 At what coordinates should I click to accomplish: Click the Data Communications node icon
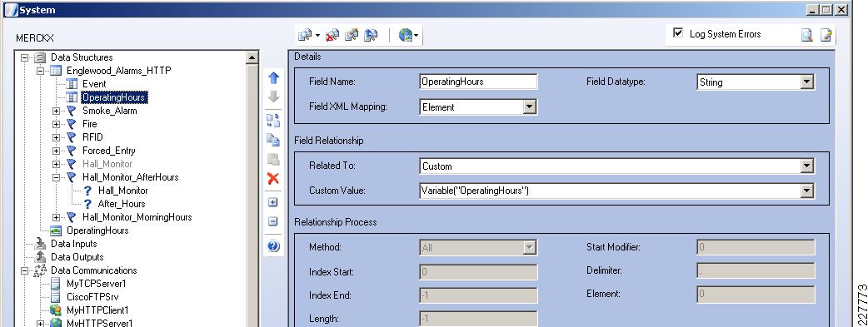click(41, 270)
